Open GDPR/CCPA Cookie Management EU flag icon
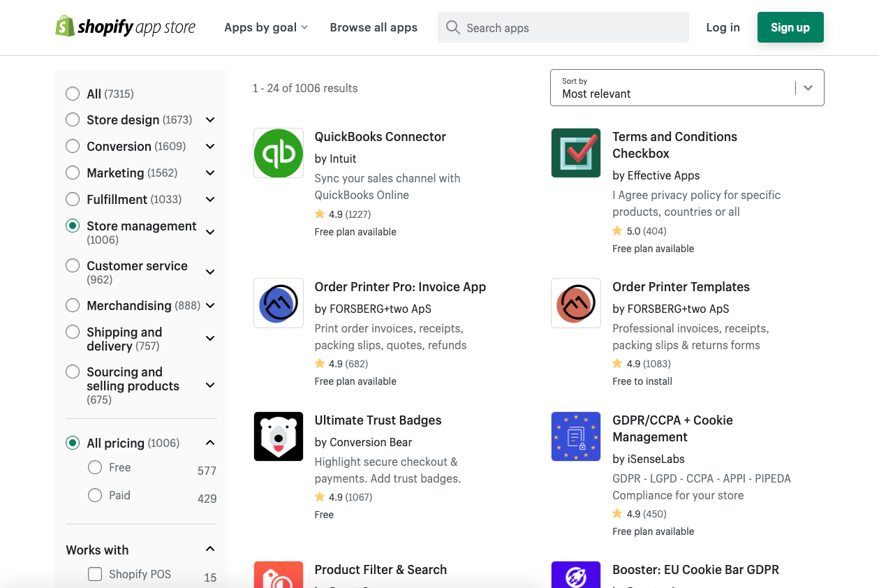The width and height of the screenshot is (879, 588). [x=576, y=436]
